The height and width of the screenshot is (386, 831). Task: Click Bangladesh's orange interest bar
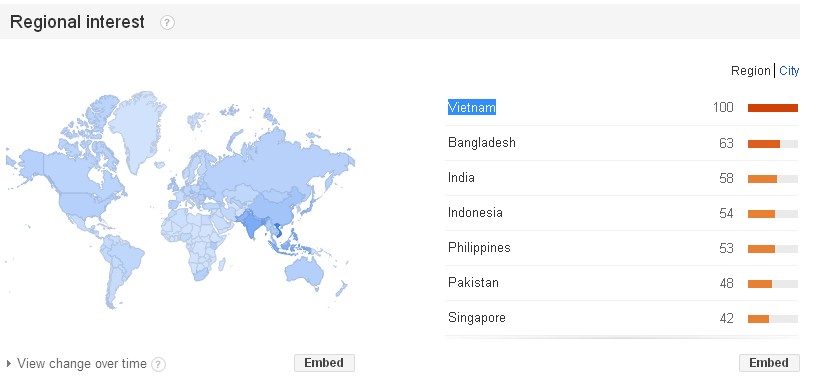click(764, 144)
